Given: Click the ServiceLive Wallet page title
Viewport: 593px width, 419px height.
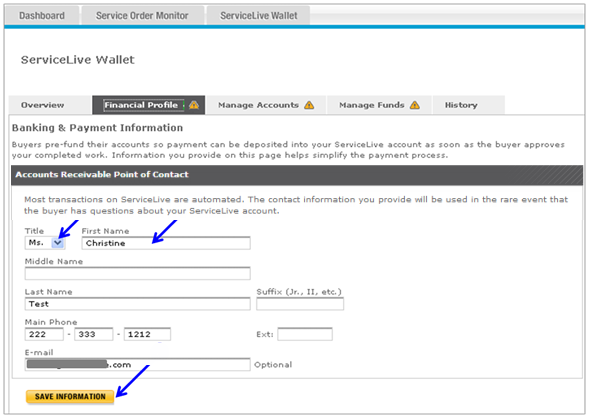Looking at the screenshot, I should 78,60.
